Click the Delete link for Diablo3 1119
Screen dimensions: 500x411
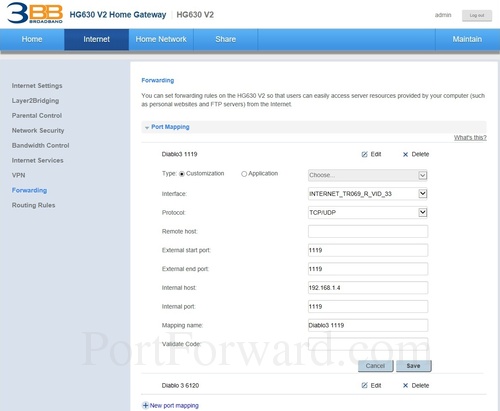420,154
